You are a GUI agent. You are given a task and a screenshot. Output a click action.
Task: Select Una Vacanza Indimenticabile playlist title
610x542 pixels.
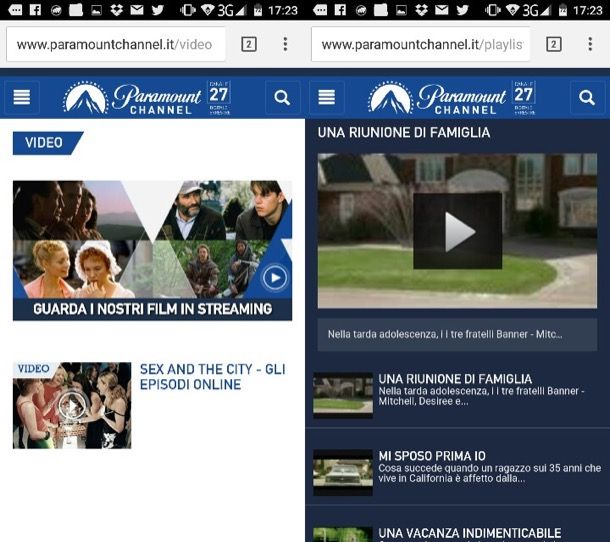[470, 533]
